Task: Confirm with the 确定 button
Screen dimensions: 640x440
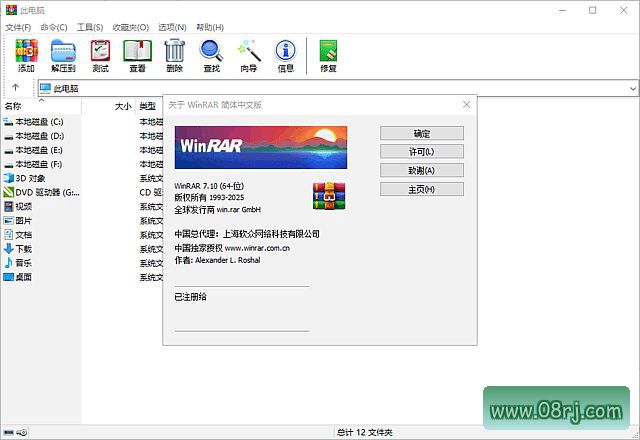Action: [422, 133]
